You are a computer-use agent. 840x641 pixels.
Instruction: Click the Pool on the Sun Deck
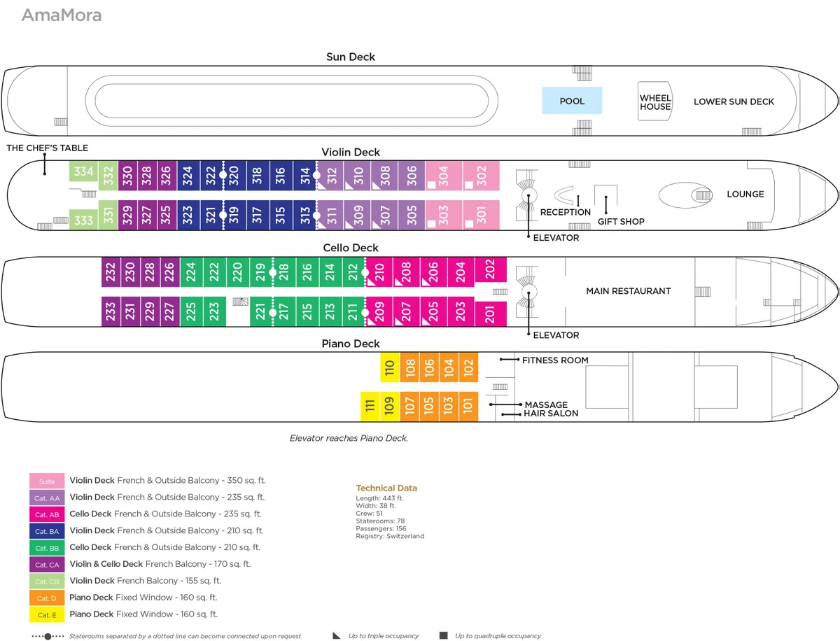[x=572, y=101]
